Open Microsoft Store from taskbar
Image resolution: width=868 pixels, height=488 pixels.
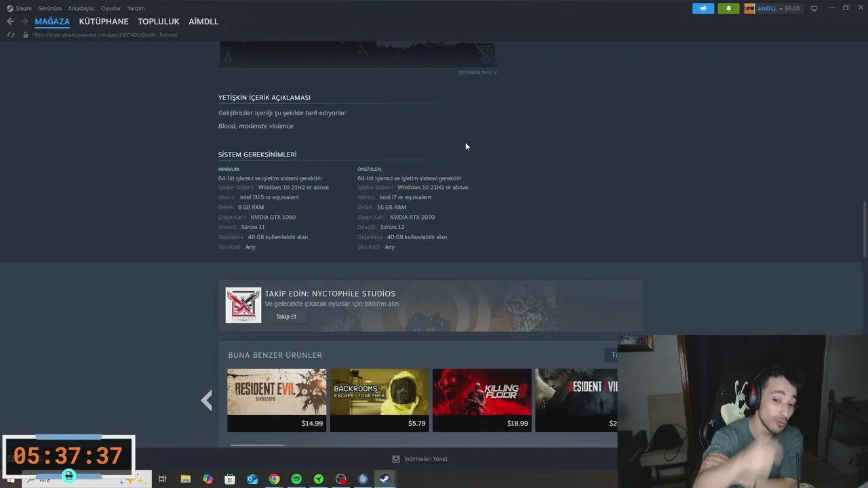coord(230,479)
